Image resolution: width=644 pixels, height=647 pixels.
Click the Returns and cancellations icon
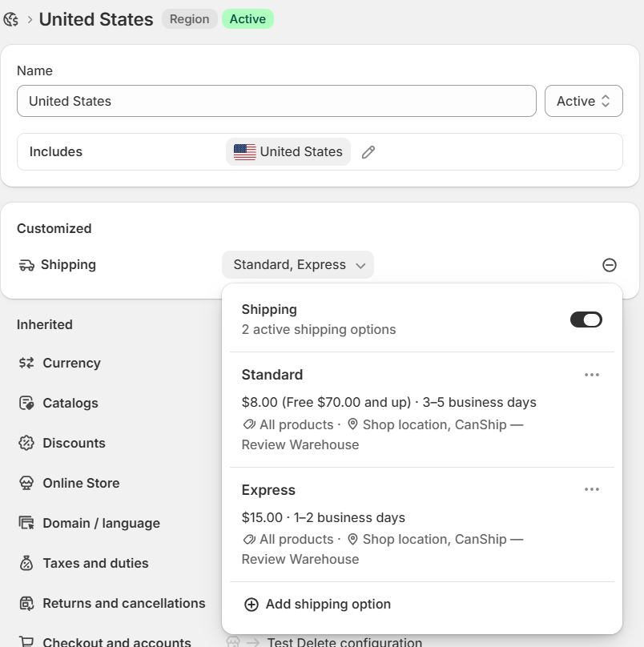point(26,603)
